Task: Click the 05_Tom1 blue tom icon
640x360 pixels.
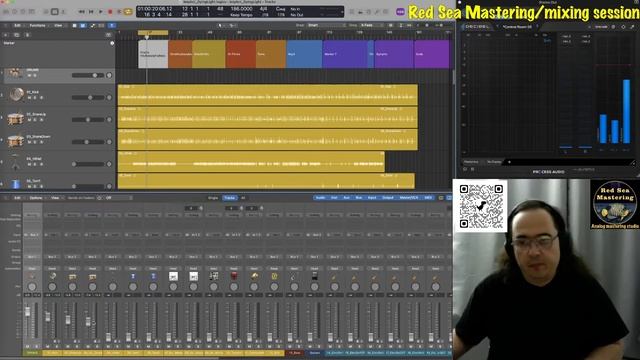Action: click(16, 184)
